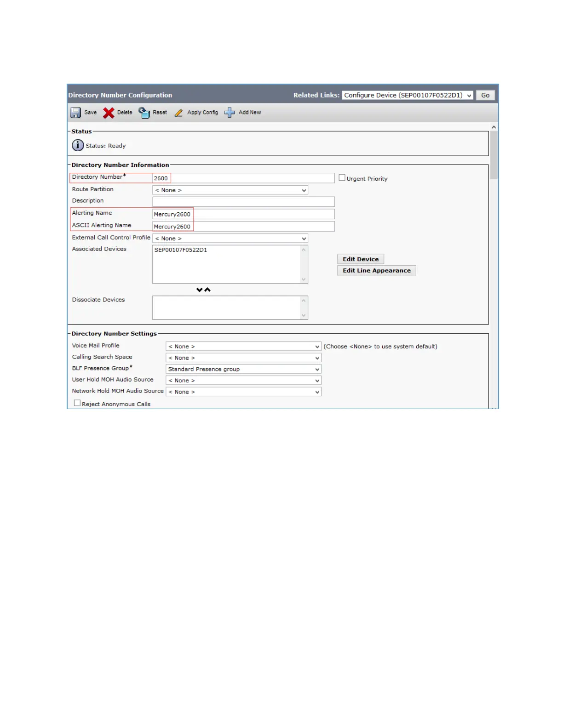This screenshot has height=728, width=563.
Task: Open the Voice Mail Profile dropdown
Action: (243, 347)
